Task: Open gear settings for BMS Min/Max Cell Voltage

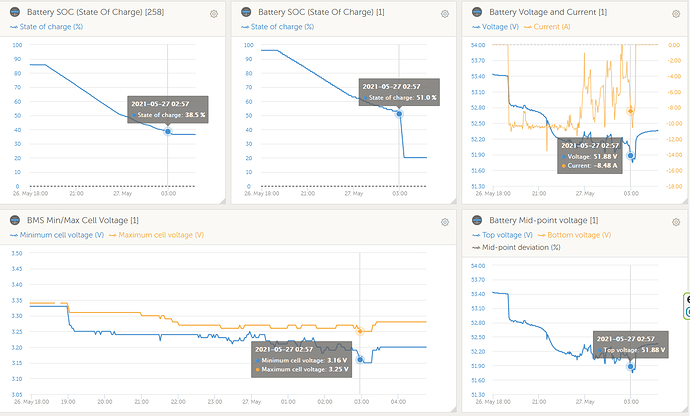Action: point(443,221)
